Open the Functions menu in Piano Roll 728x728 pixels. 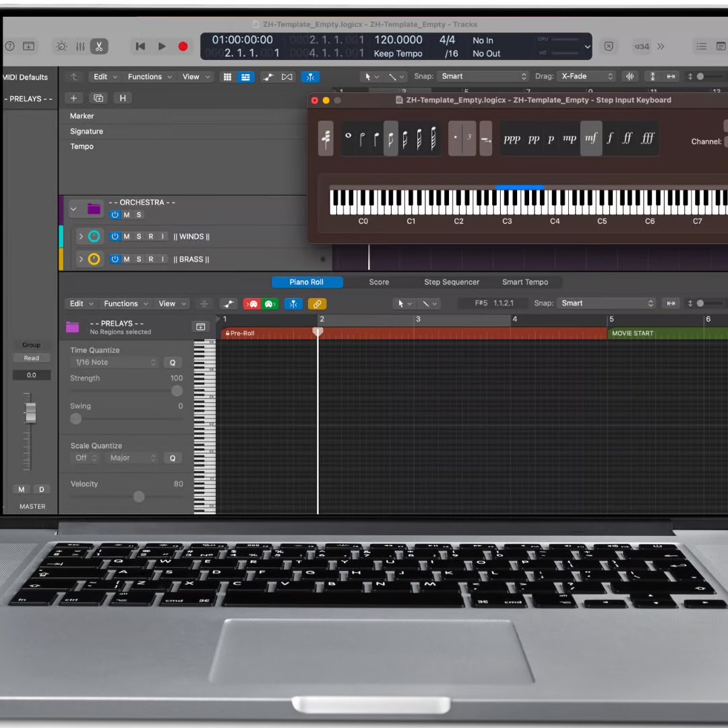[x=121, y=303]
